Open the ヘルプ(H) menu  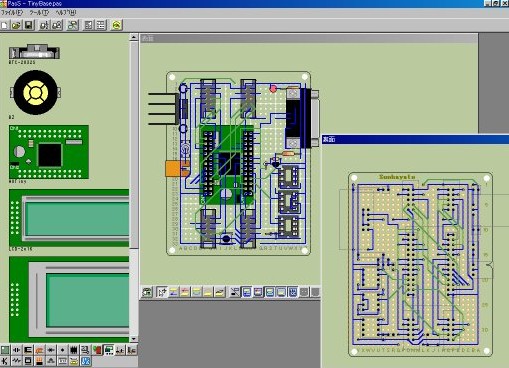66,13
